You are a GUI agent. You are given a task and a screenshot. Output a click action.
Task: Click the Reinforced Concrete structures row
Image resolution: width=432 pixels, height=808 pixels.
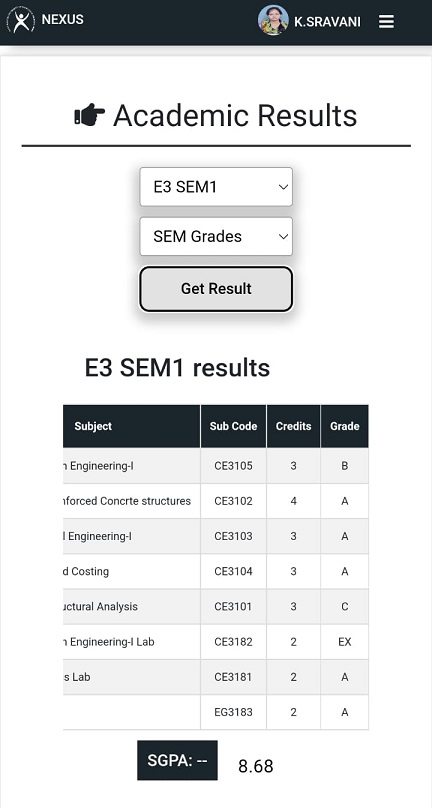[x=216, y=501]
